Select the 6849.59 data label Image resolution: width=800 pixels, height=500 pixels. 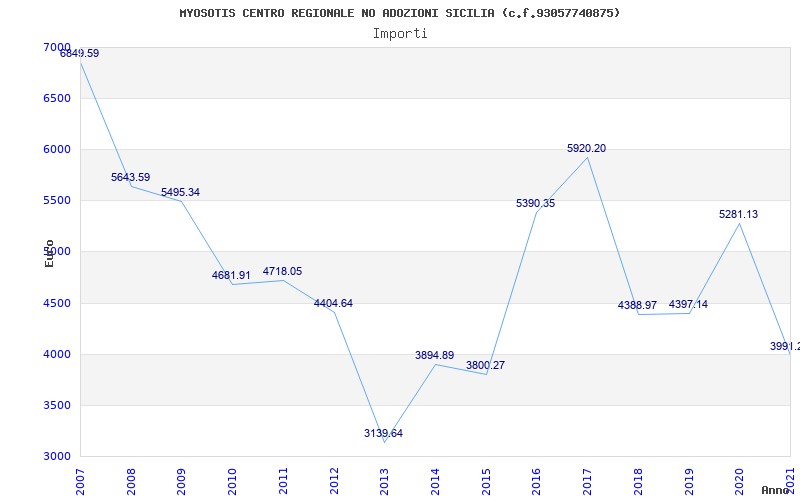tap(80, 53)
